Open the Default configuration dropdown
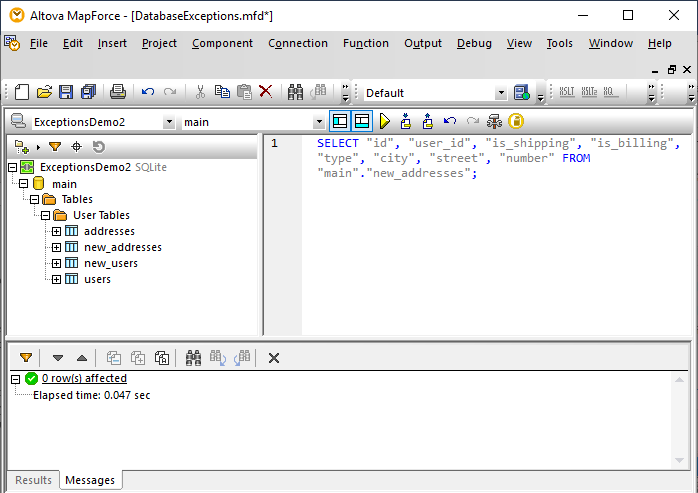 [501, 93]
